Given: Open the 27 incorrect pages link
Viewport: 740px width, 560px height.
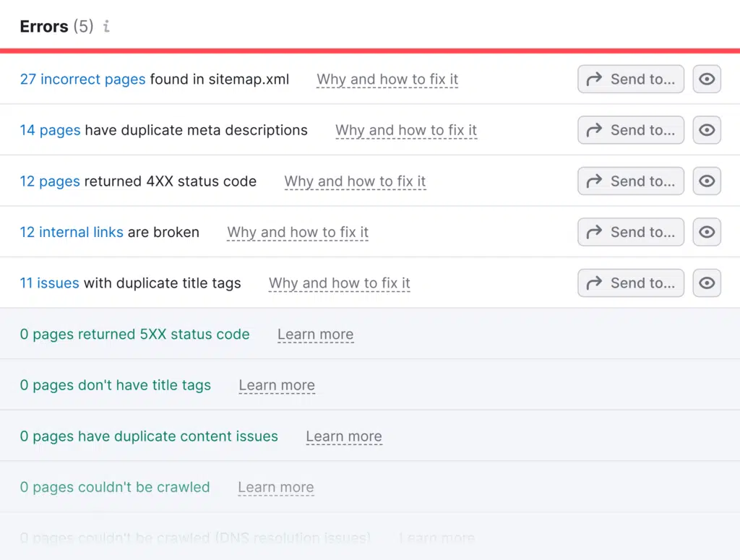Looking at the screenshot, I should point(82,79).
